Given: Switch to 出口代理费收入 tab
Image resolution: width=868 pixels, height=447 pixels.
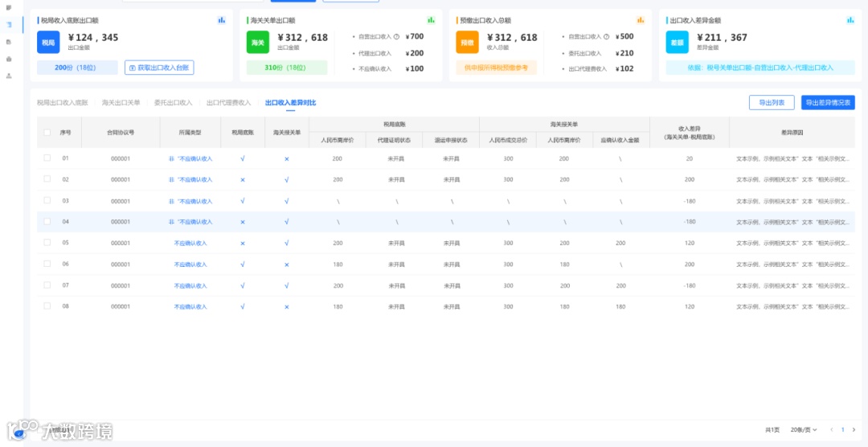Looking at the screenshot, I should tap(228, 102).
